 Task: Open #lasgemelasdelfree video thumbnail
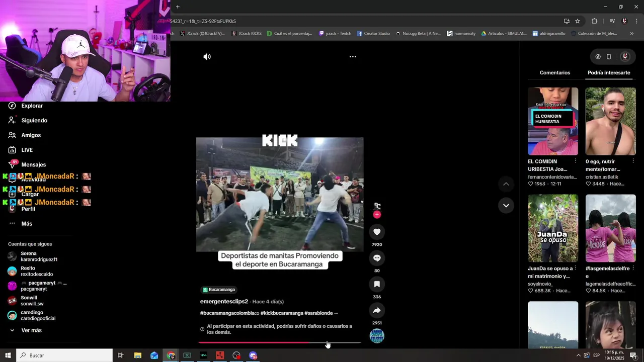[x=611, y=228]
